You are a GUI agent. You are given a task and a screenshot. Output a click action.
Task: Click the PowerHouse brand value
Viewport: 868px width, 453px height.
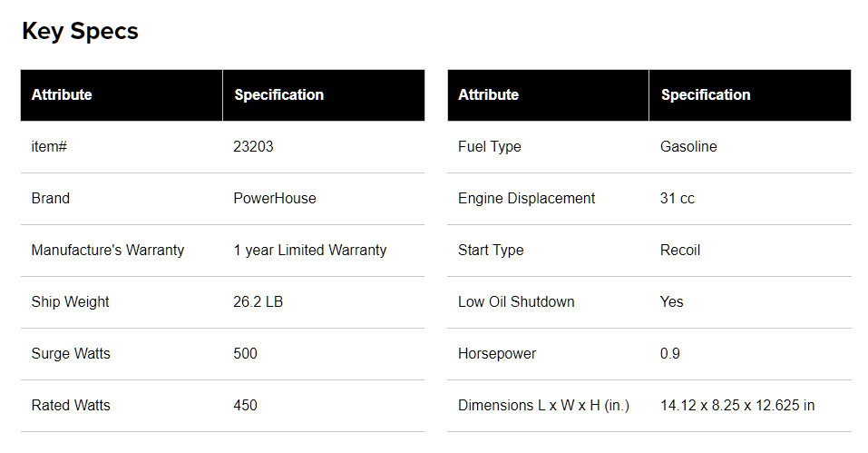pos(275,198)
